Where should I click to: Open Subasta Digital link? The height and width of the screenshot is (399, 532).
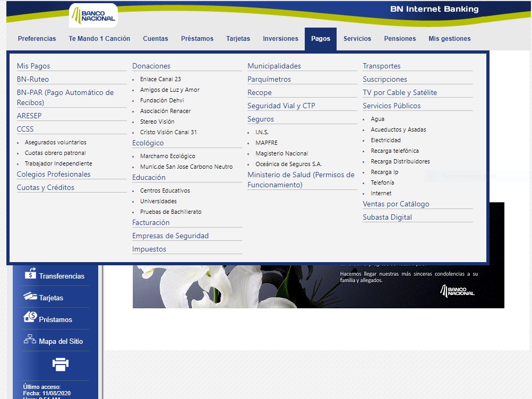click(x=387, y=217)
